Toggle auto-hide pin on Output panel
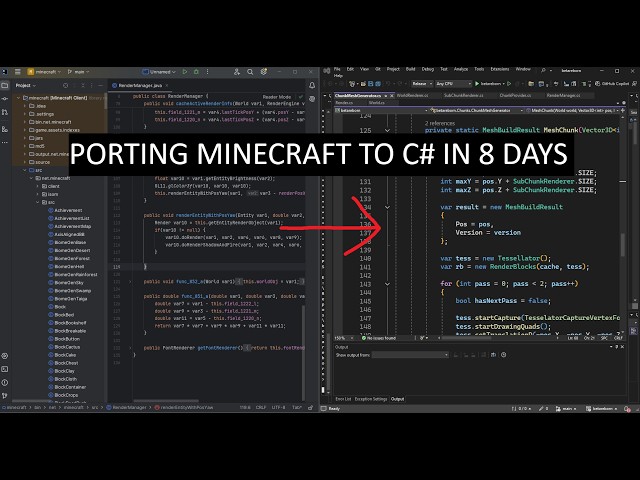The height and width of the screenshot is (480, 640). coord(617,347)
